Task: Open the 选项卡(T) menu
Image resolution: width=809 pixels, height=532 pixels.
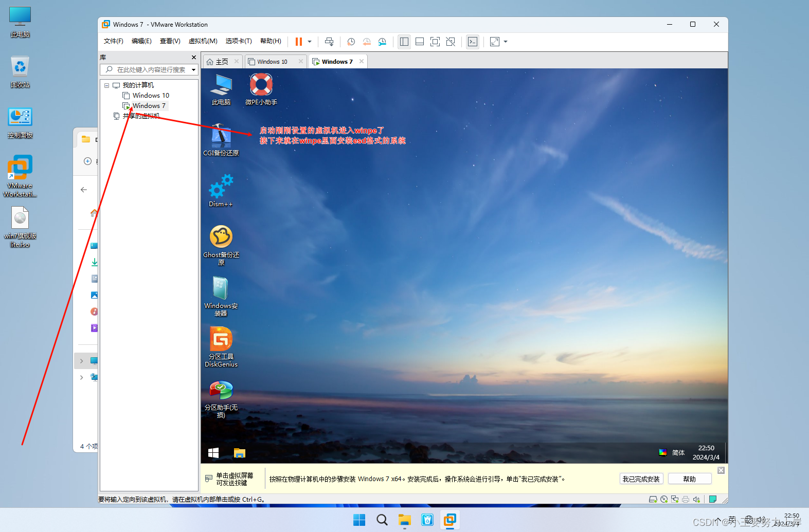Action: pyautogui.click(x=239, y=41)
